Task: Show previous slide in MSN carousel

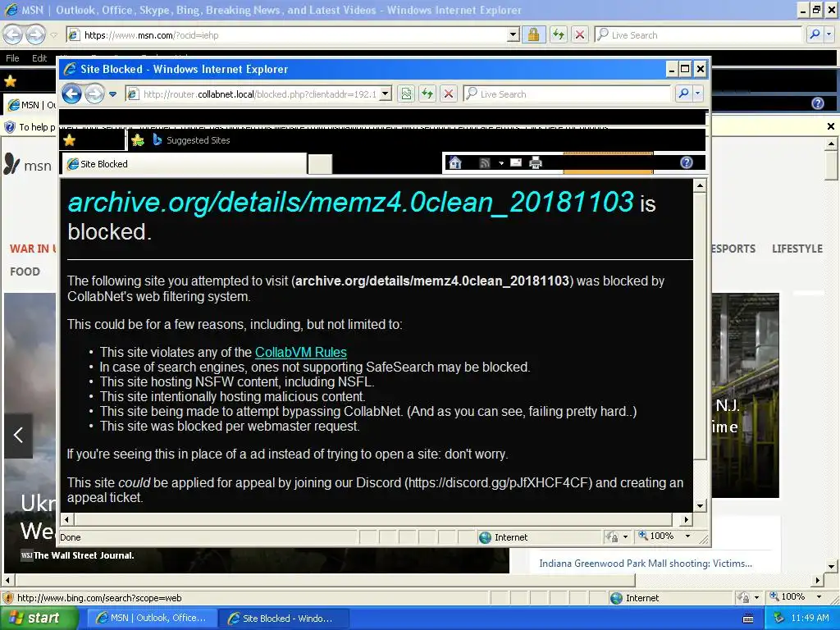Action: coord(18,435)
